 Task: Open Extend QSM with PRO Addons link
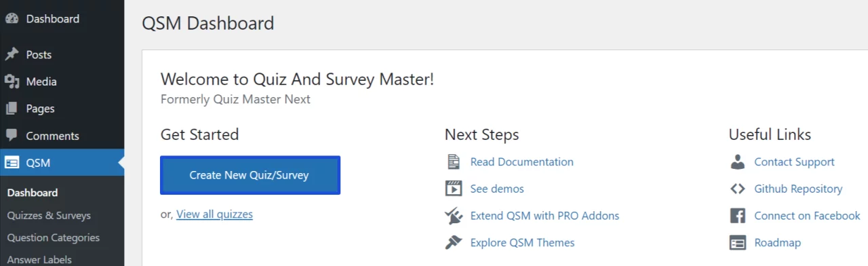coord(545,216)
